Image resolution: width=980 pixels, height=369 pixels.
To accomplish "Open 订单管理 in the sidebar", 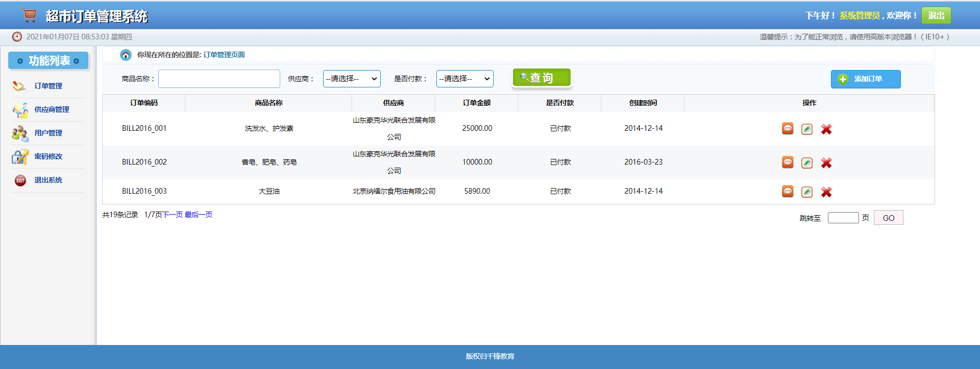I will pos(48,86).
